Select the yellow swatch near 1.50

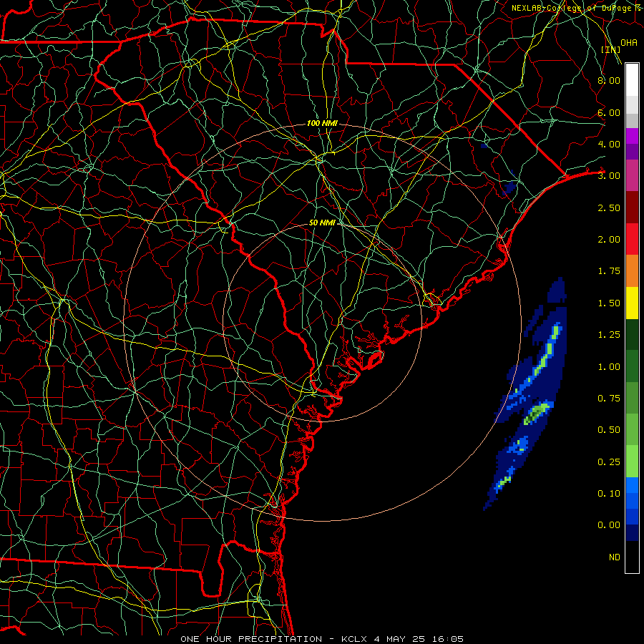click(x=632, y=303)
